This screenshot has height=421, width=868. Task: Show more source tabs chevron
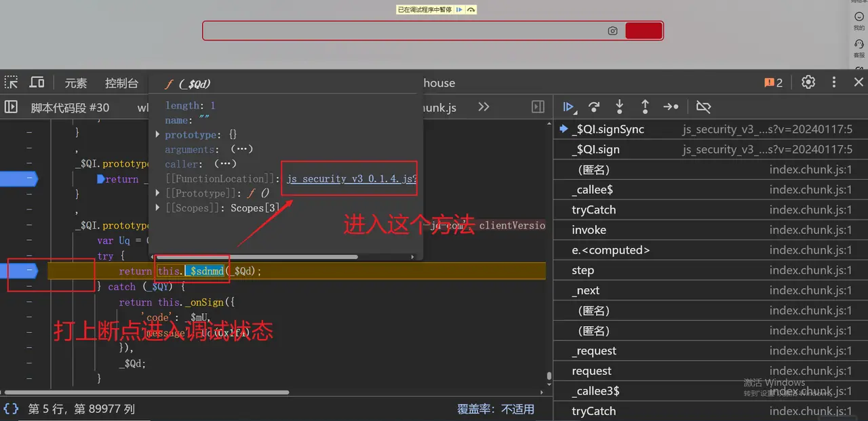(x=484, y=107)
